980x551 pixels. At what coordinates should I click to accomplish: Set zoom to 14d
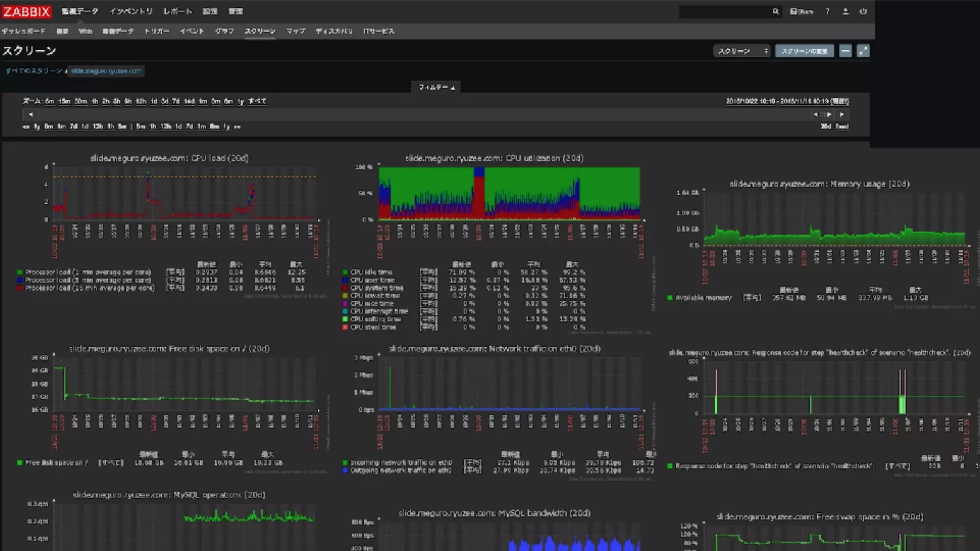point(189,101)
